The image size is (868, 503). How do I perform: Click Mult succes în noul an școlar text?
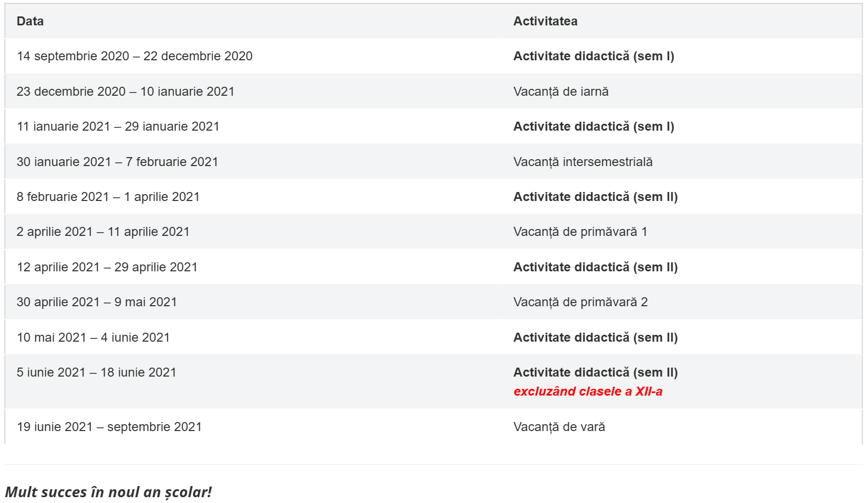[x=108, y=492]
